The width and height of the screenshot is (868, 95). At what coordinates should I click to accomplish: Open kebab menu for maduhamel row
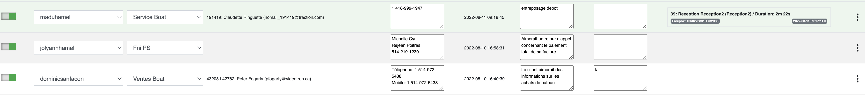857,17
